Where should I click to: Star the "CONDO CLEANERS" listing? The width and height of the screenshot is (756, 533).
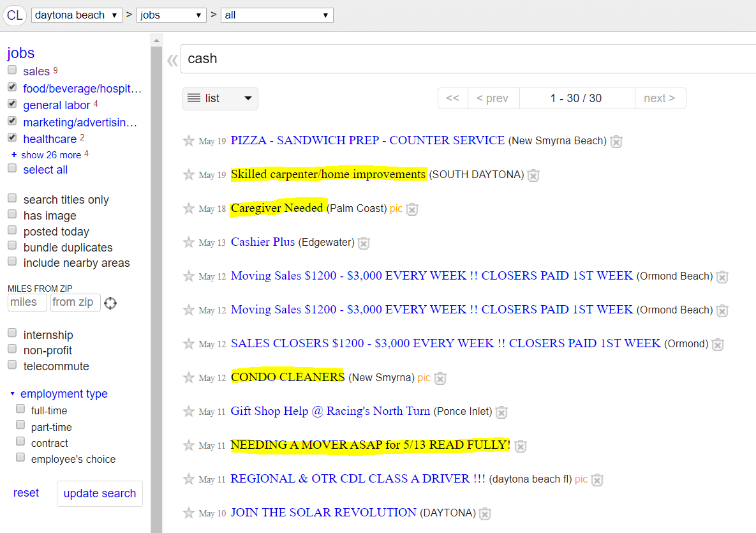tap(189, 377)
